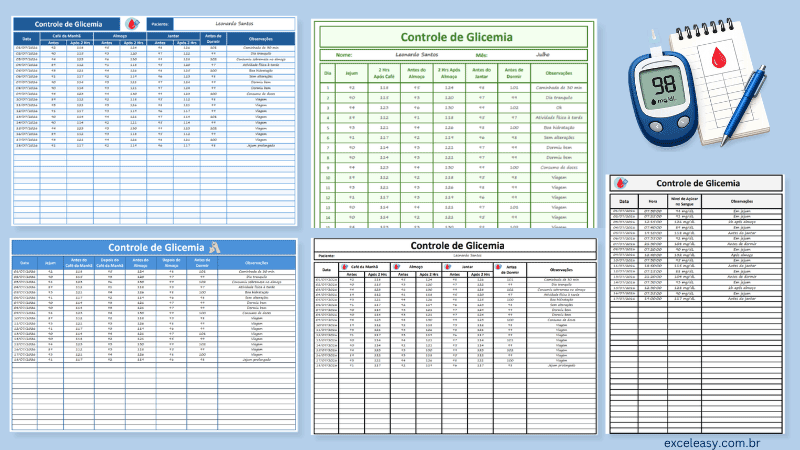Select the green Controle de Glicemia title
The height and width of the screenshot is (450, 800).
coord(456,37)
